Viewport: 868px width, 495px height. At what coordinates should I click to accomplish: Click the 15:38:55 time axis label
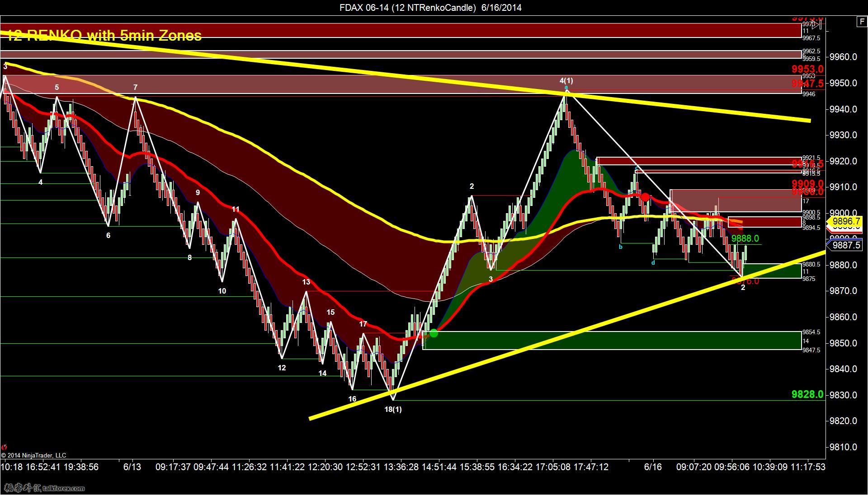pyautogui.click(x=477, y=467)
